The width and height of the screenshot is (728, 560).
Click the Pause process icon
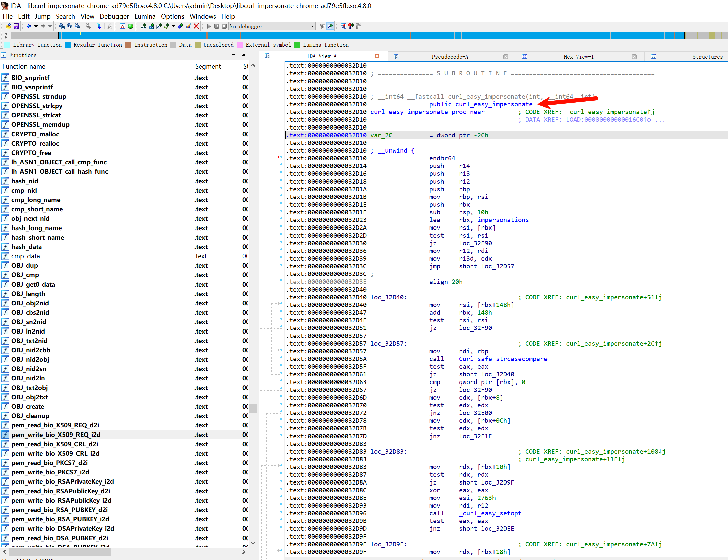tap(217, 26)
